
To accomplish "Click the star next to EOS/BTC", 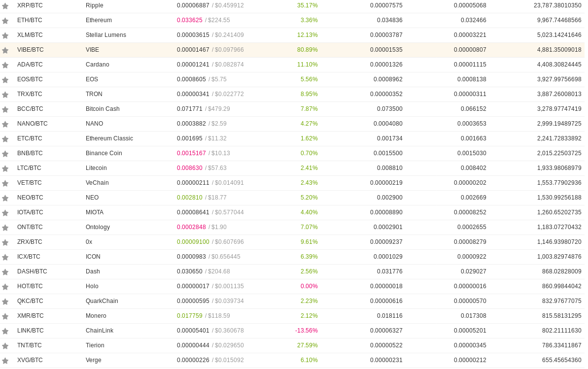I will (5, 80).
